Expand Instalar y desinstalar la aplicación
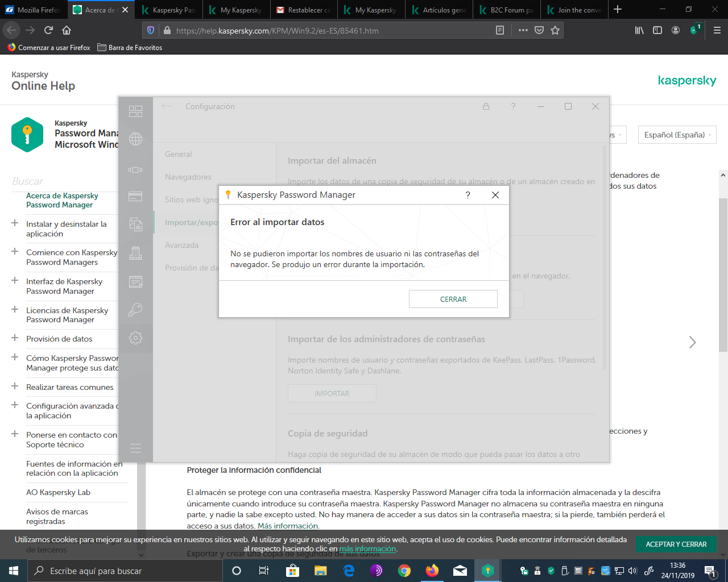Viewport: 728px width, 582px height. 15,223
